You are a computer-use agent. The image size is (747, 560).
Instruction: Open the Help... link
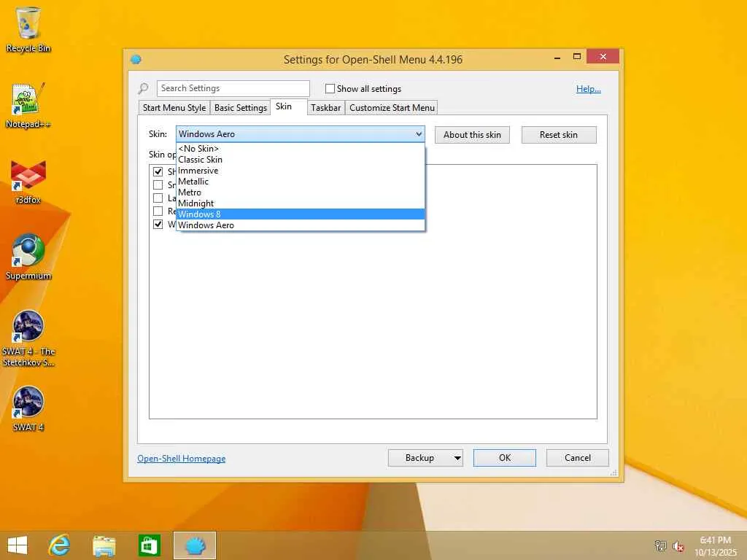pos(589,88)
